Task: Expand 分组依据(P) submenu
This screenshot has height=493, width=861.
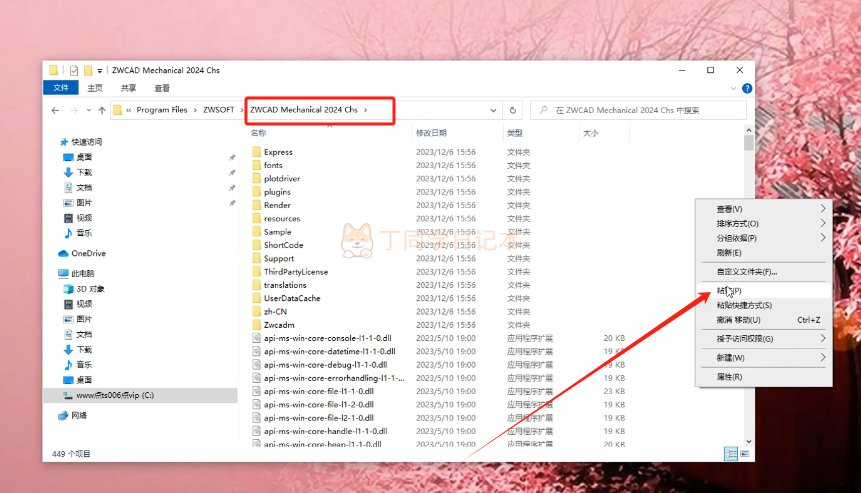Action: (764, 238)
